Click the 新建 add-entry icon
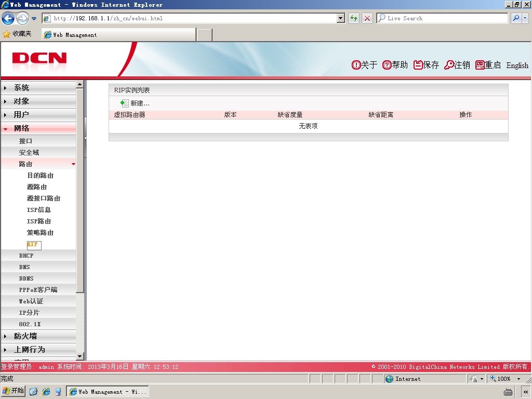532x399 pixels. point(124,103)
